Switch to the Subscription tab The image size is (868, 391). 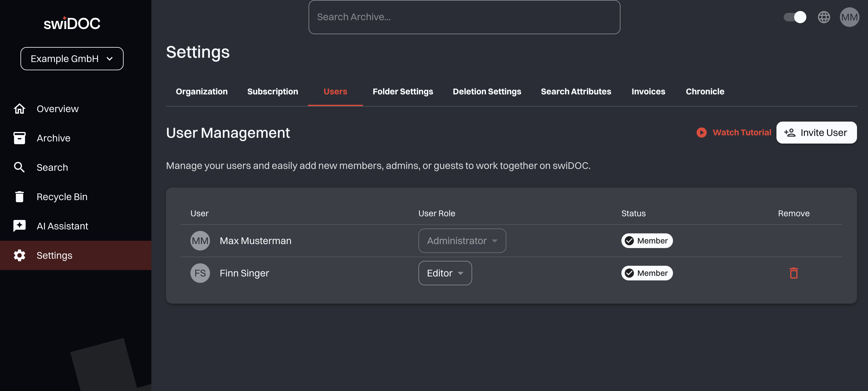point(272,91)
